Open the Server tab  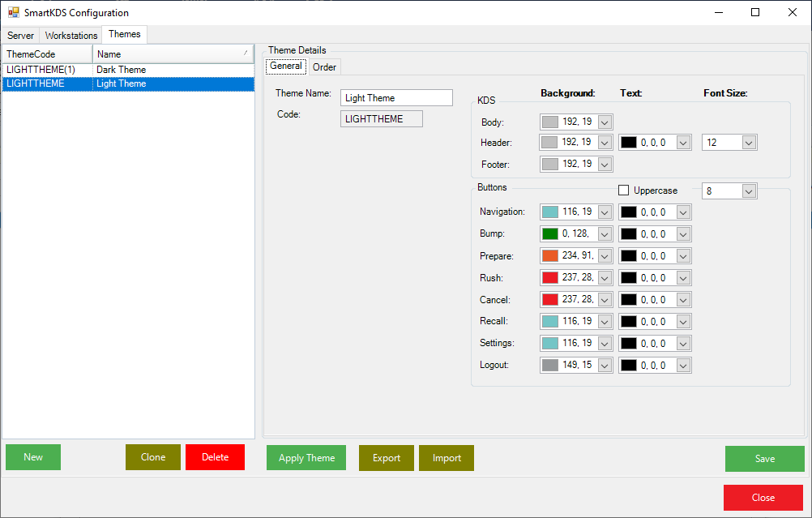(21, 36)
